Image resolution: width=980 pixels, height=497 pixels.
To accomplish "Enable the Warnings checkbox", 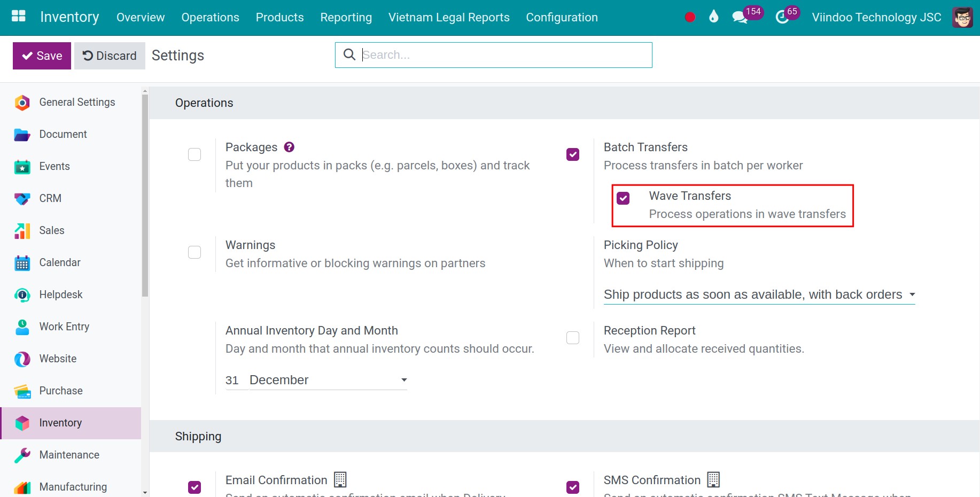I will [195, 252].
